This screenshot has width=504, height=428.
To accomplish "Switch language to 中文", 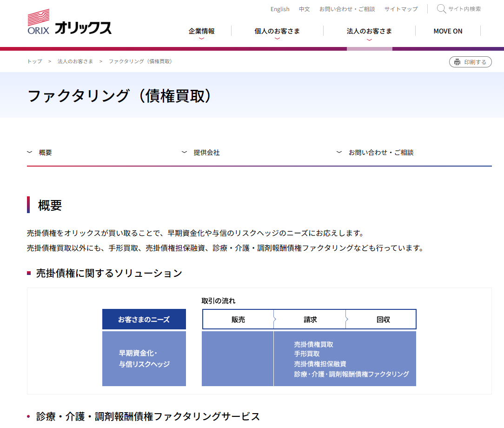I will tap(304, 9).
